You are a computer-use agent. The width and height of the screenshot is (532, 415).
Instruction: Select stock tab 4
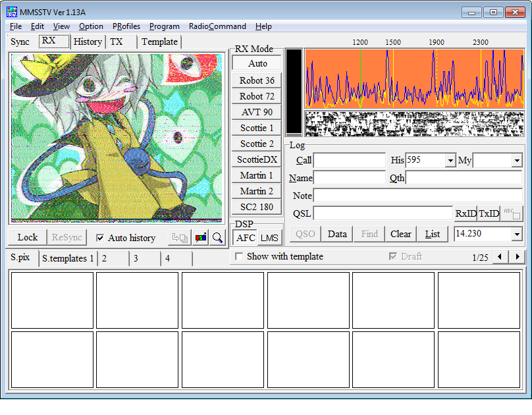176,259
